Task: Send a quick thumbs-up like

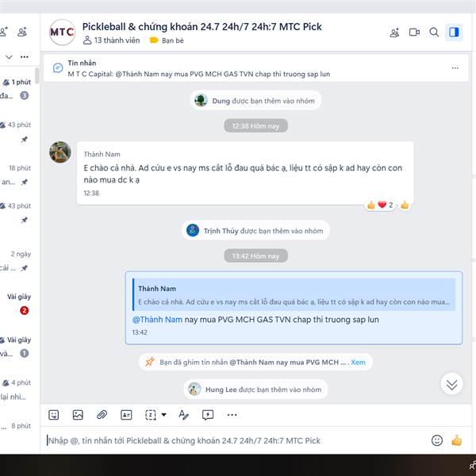Action: click(x=456, y=440)
